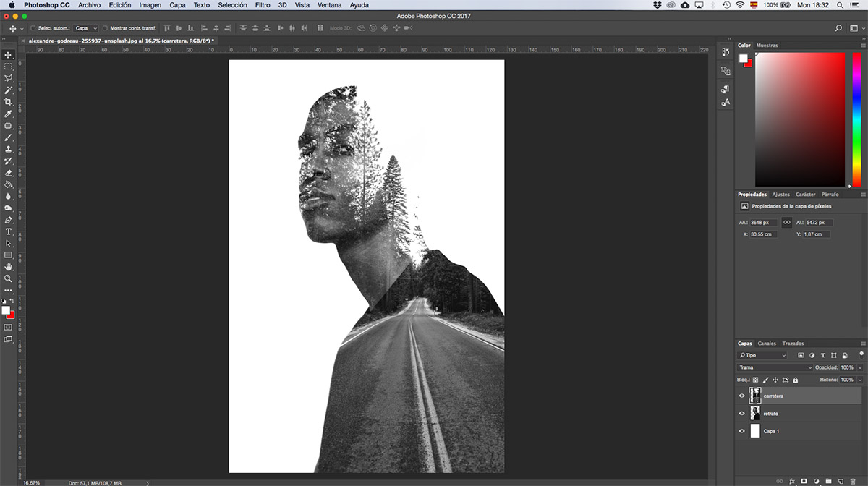Check the Mostrar contr. transf. option
Image resolution: width=868 pixels, height=486 pixels.
point(105,28)
